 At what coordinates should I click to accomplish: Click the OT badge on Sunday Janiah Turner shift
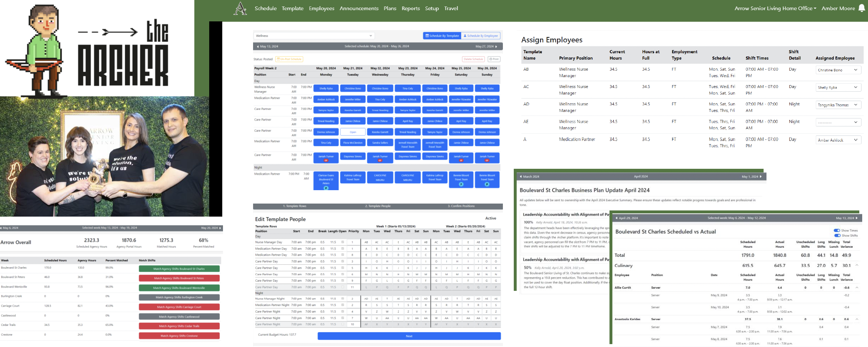click(x=487, y=160)
